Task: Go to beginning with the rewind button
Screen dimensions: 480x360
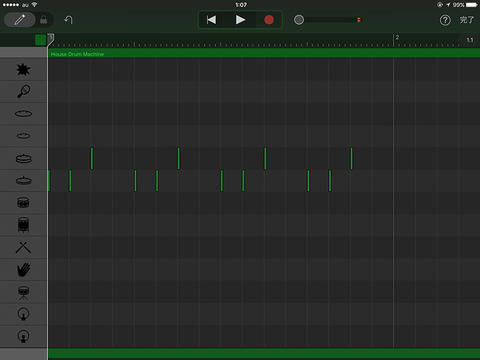Action: coord(211,20)
